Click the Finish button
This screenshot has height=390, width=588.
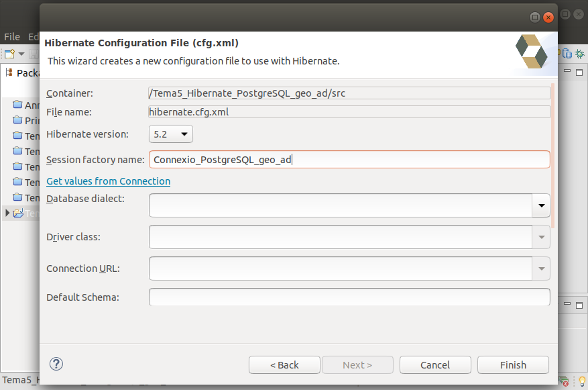[x=513, y=365]
